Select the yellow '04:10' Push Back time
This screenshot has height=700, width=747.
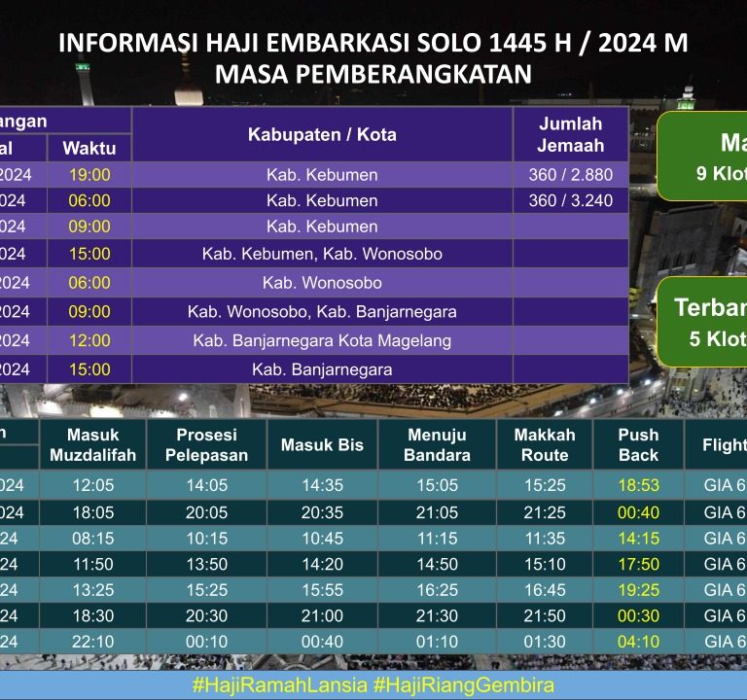[638, 641]
